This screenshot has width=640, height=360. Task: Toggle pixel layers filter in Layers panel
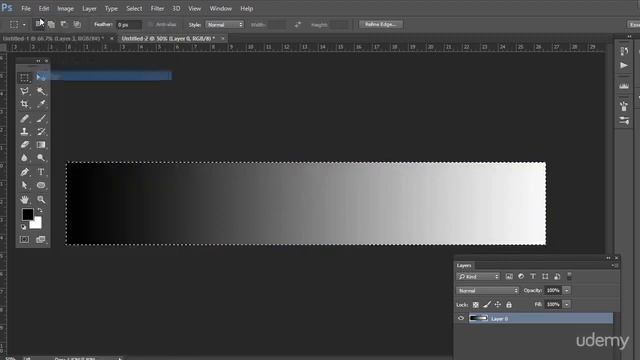(x=509, y=277)
